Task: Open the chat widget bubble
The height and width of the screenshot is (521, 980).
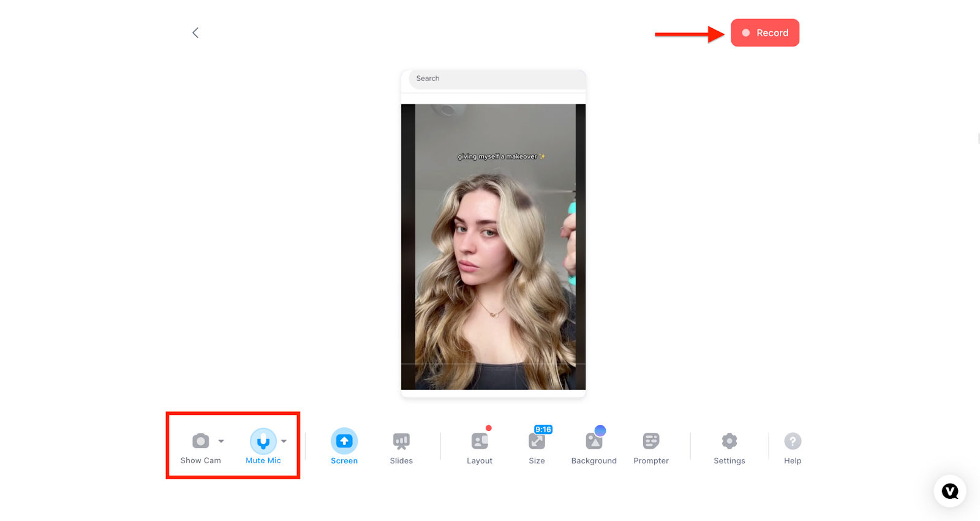Action: [950, 491]
